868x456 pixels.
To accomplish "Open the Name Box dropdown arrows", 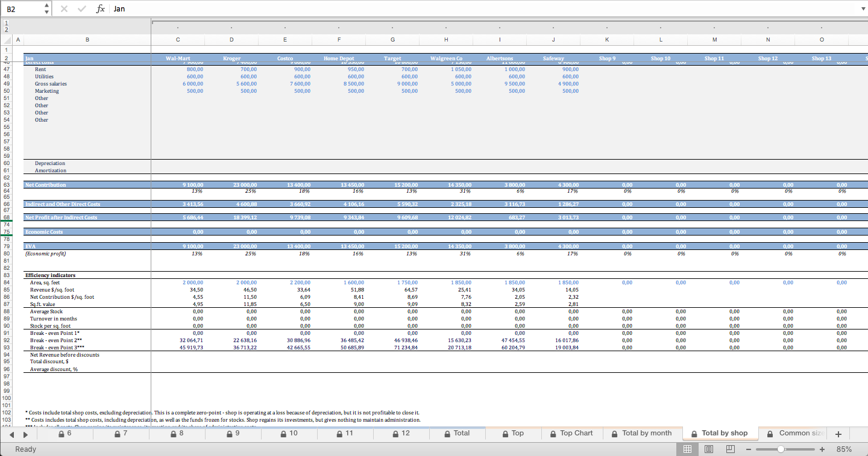I will (47, 9).
